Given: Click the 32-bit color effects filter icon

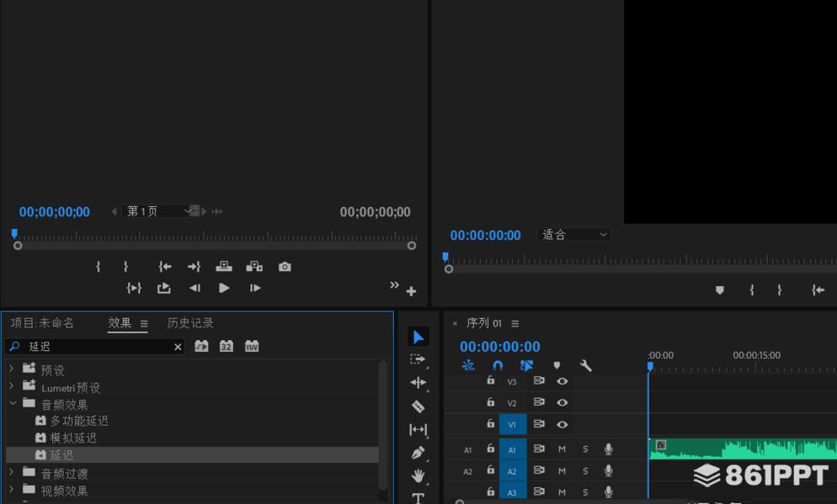Looking at the screenshot, I should click(227, 346).
